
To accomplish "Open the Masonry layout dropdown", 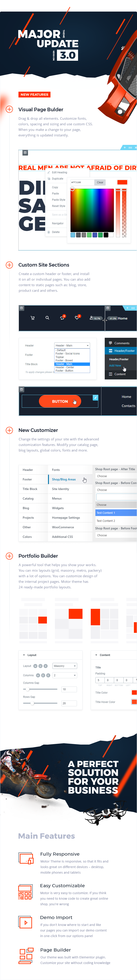I will click(65, 666).
